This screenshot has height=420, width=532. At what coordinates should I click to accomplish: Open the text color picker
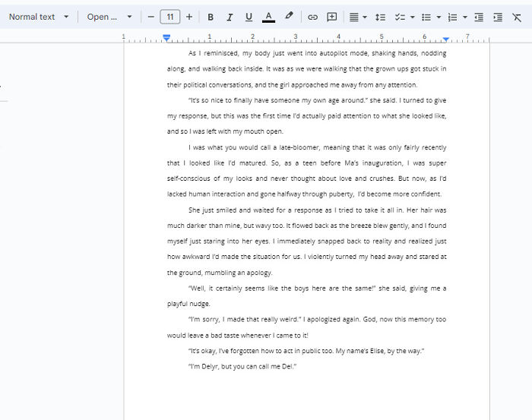(x=268, y=17)
